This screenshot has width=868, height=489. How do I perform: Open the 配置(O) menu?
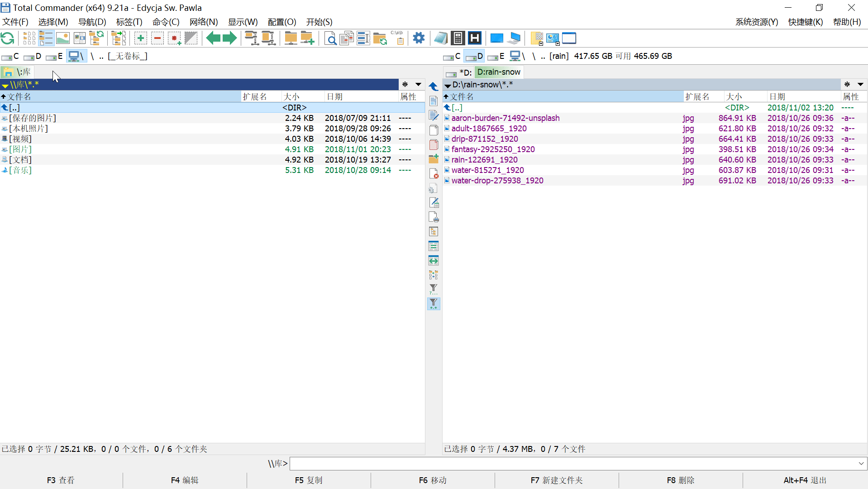coord(282,22)
